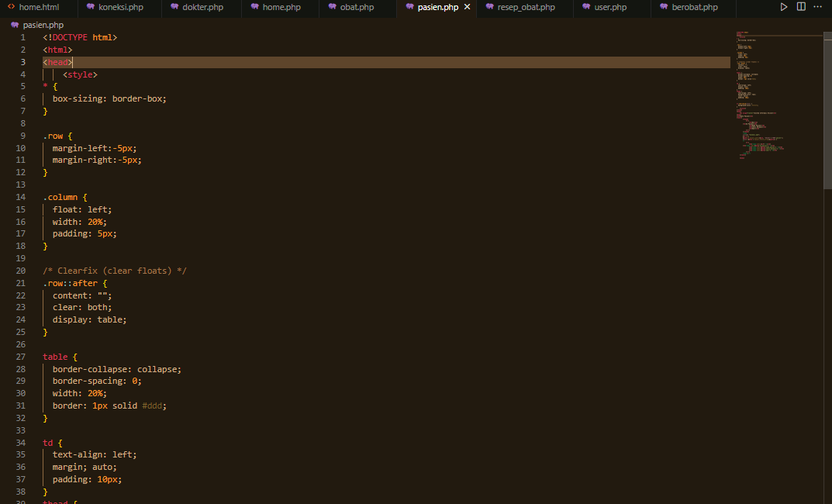Viewport: 832px width, 504px height.
Task: Click the vertical scrollbar thumb
Action: tap(827, 110)
